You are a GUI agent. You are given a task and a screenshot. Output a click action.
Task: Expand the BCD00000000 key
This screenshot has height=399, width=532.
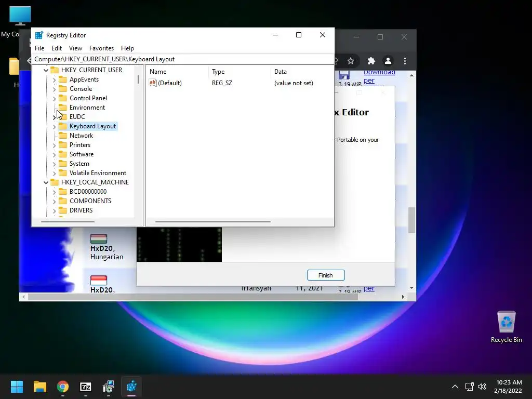[x=54, y=192]
